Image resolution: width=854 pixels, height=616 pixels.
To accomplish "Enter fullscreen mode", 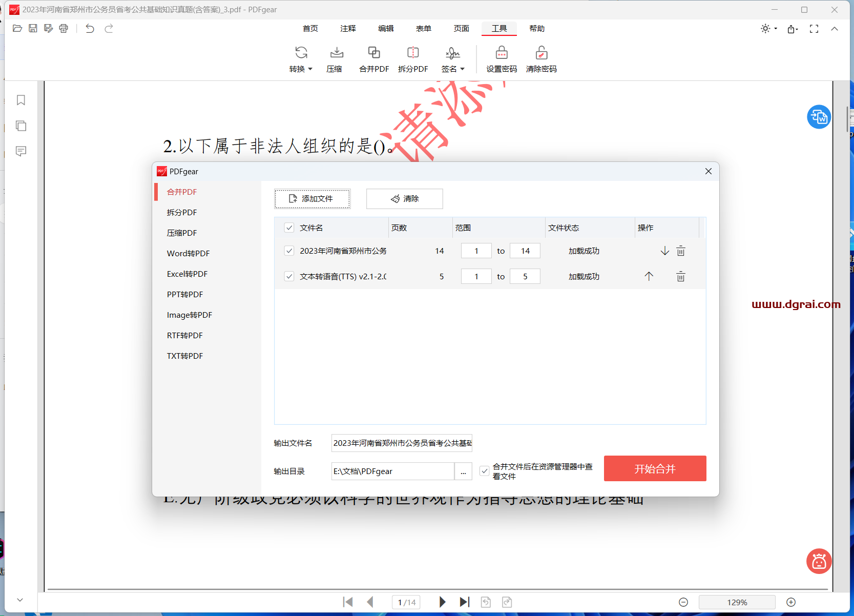I will (x=814, y=29).
